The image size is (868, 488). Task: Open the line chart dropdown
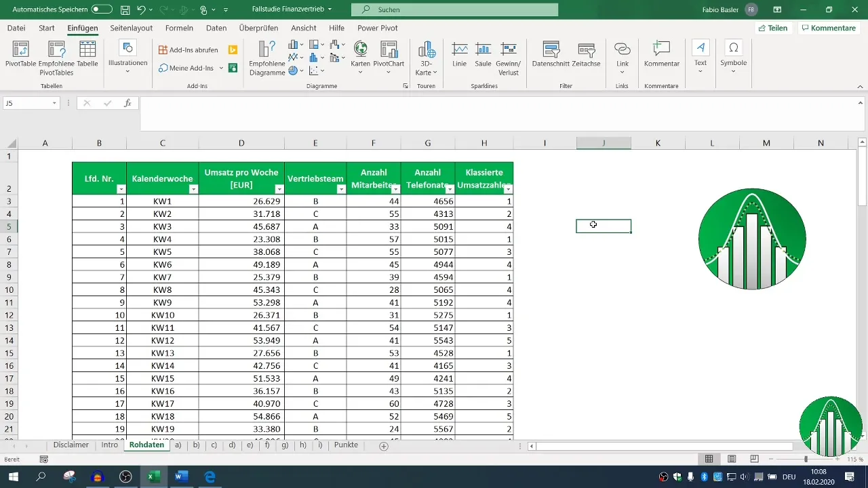click(296, 58)
